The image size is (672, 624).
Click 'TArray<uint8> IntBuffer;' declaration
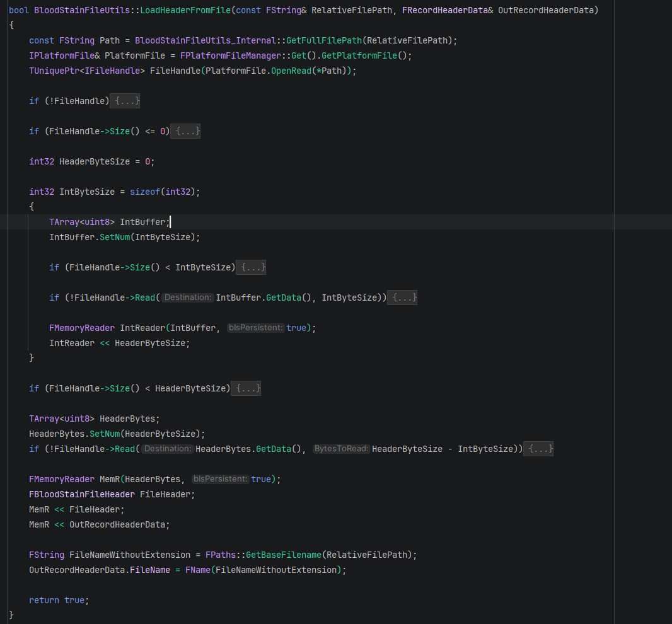click(x=110, y=222)
